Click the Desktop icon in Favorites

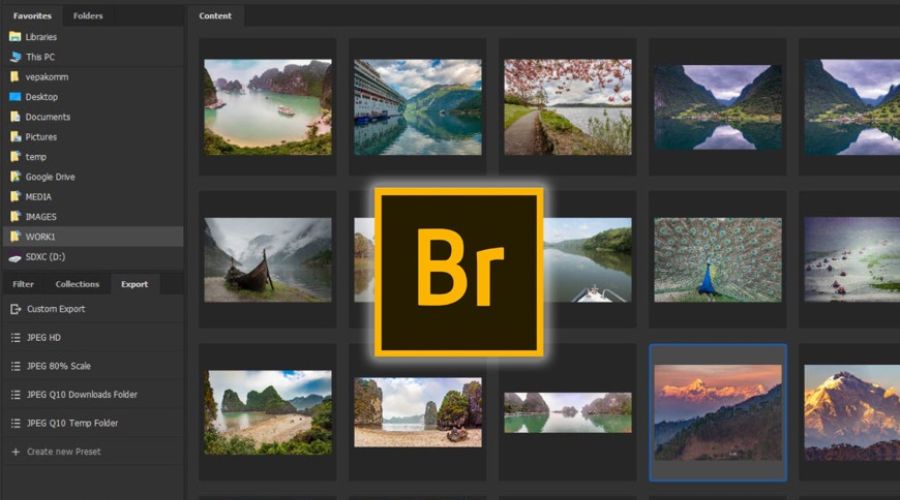point(15,97)
